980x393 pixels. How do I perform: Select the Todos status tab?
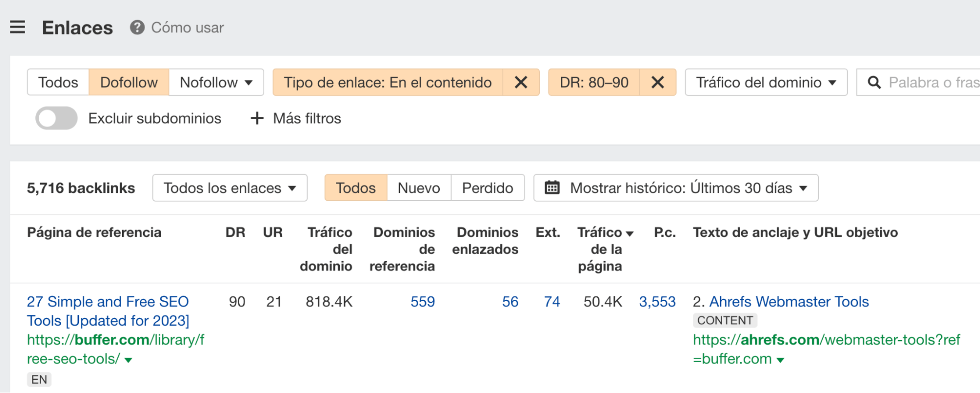(x=356, y=188)
